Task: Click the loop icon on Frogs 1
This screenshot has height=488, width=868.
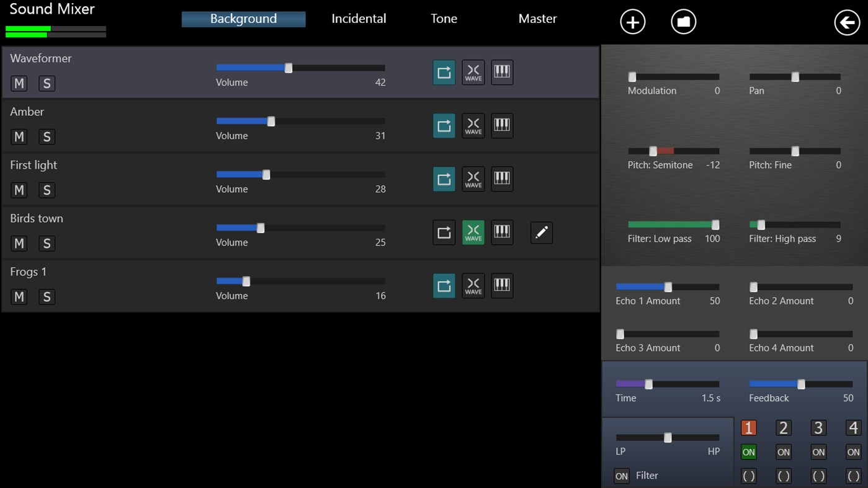Action: [x=444, y=285]
